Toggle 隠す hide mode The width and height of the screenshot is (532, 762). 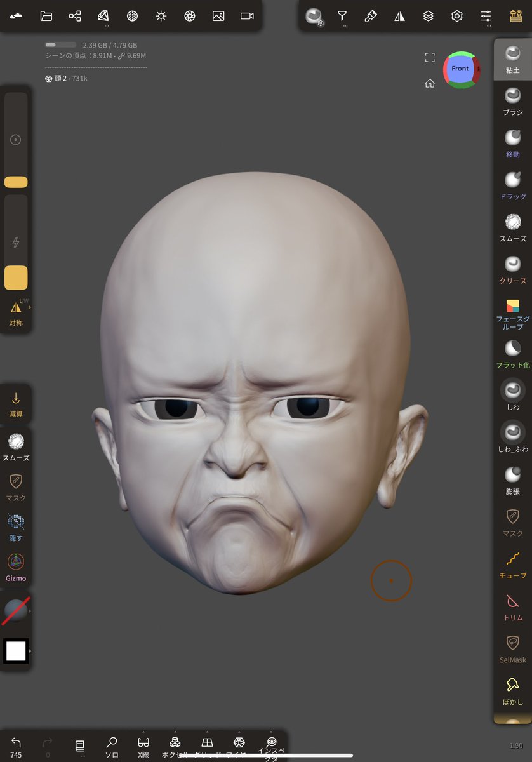click(x=16, y=527)
